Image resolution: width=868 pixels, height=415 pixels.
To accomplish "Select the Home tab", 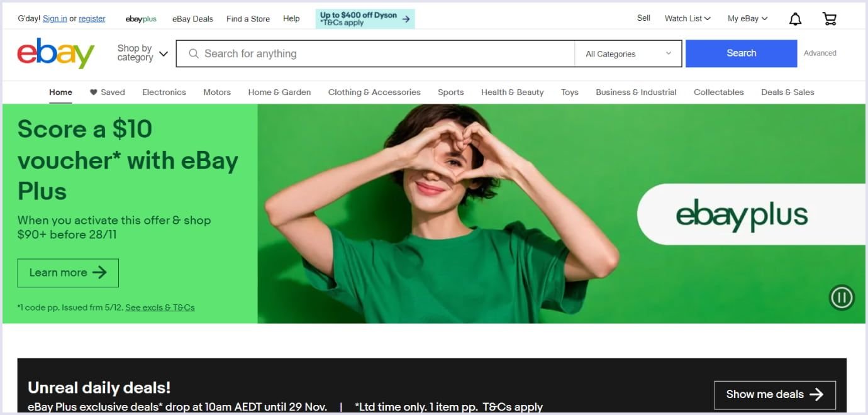I will (60, 92).
